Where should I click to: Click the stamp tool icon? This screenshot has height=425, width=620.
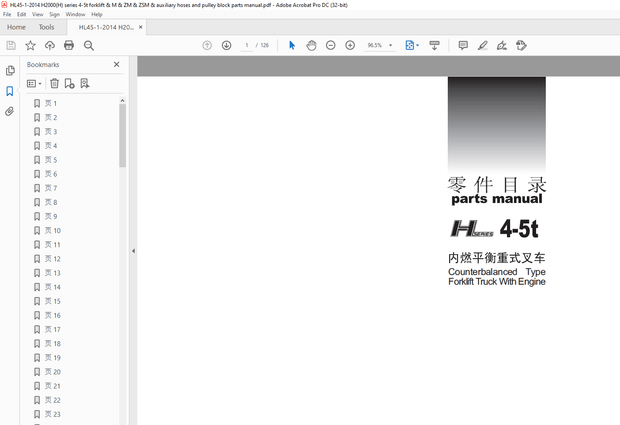coord(522,45)
